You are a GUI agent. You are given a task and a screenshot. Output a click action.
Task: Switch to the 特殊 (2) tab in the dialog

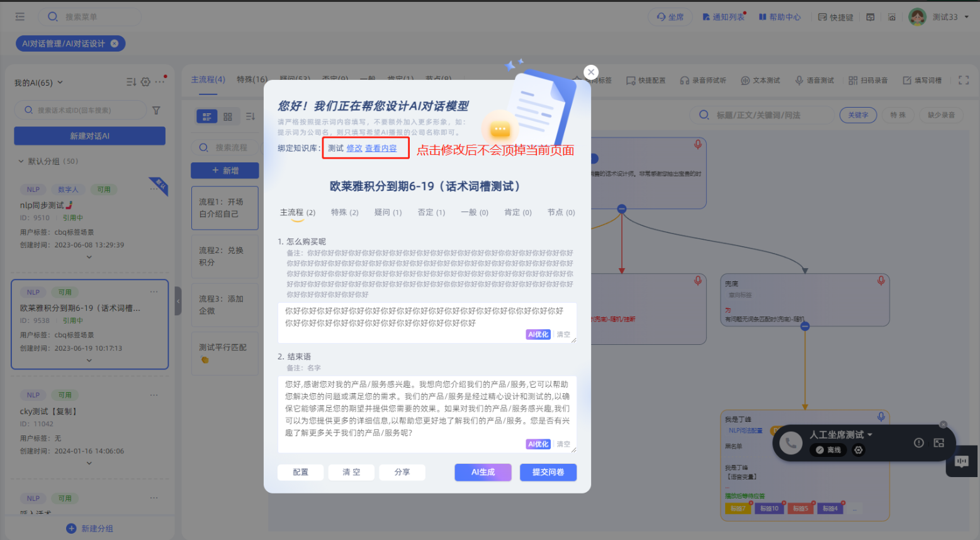(x=344, y=213)
